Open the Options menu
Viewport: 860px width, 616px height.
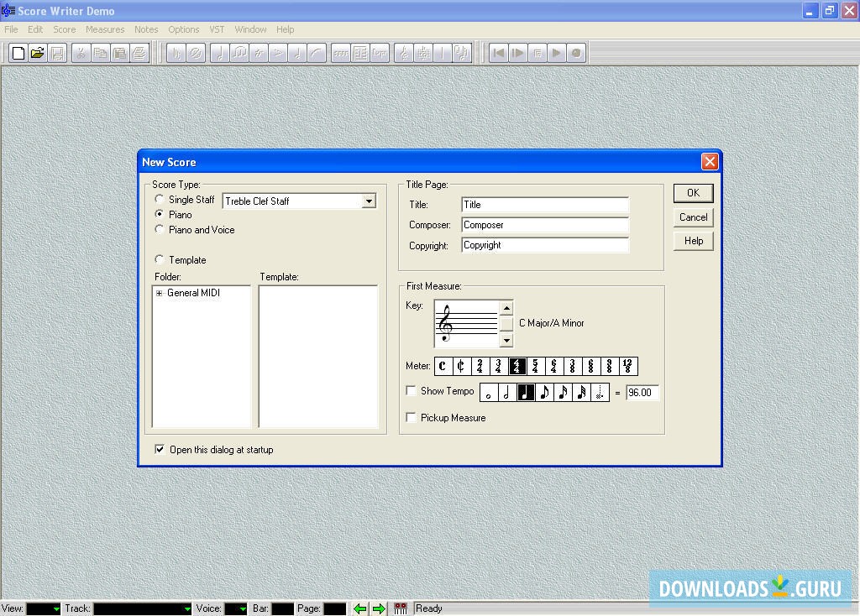click(x=183, y=29)
